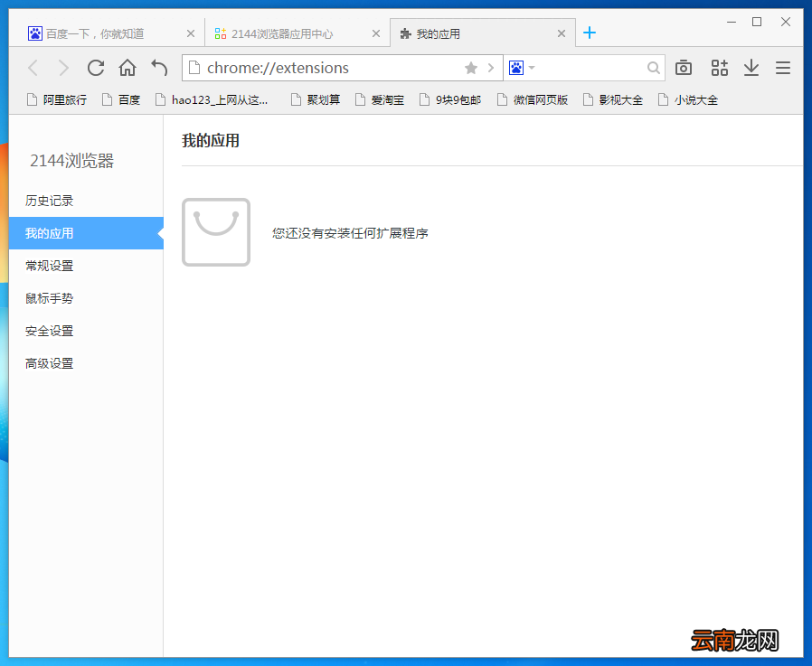
Task: Open 历史记录 in sidebar
Action: [86, 201]
